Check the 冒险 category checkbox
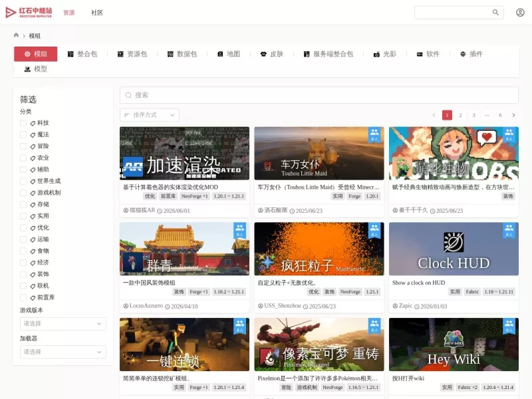This screenshot has width=532, height=399. click(23, 146)
